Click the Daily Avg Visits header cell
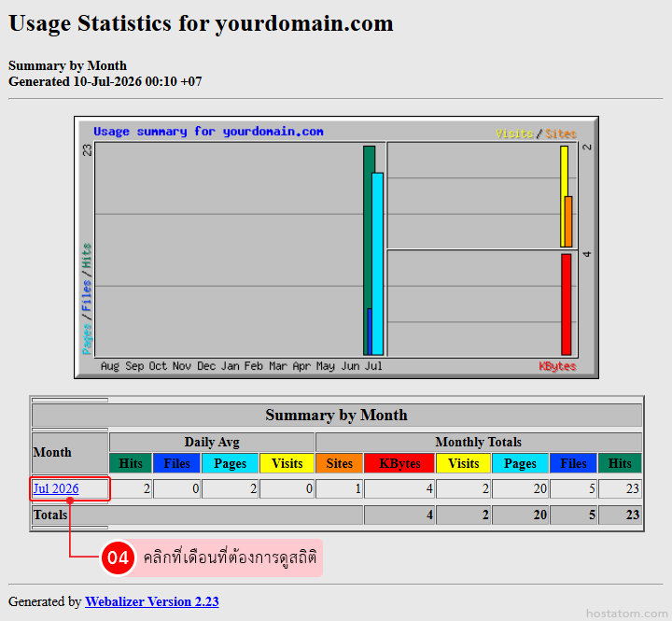 [x=287, y=463]
